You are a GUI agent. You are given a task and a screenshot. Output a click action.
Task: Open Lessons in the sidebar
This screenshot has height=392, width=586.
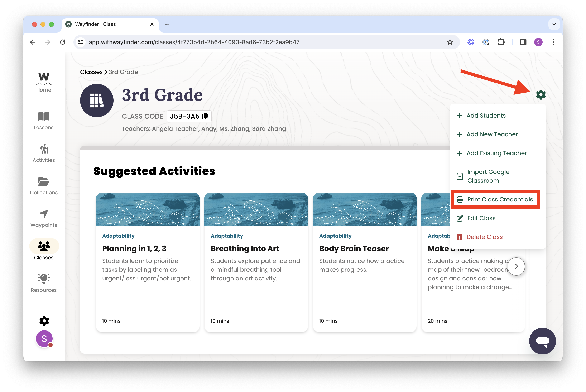[x=44, y=121]
